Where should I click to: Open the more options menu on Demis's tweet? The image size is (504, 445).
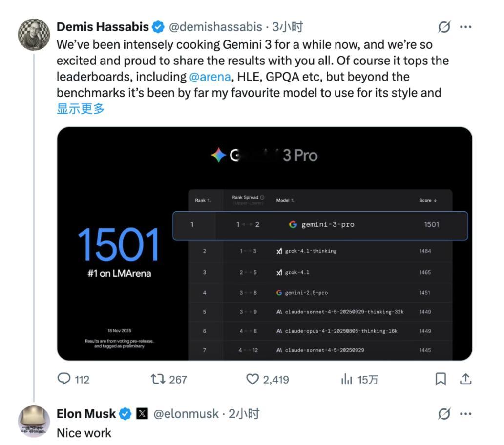point(465,28)
